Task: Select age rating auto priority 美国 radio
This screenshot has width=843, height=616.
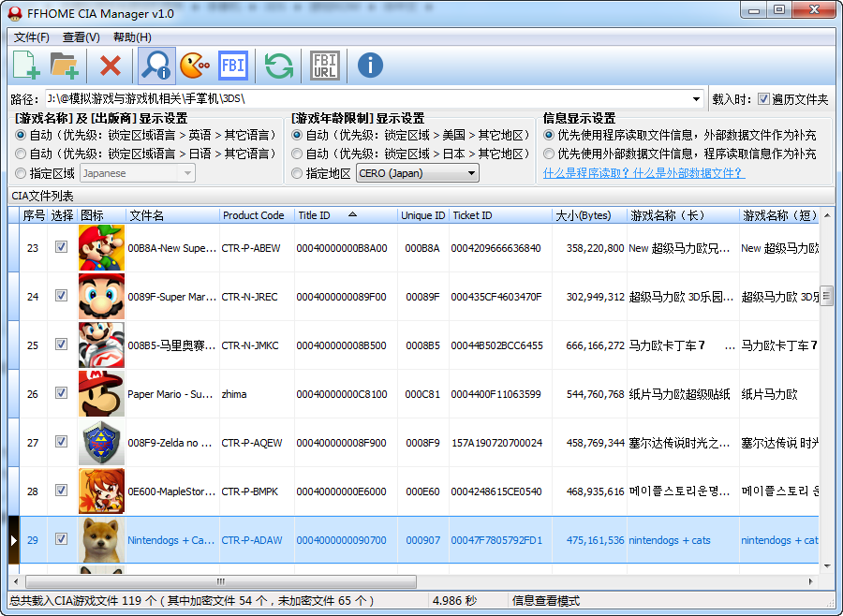Action: tap(297, 135)
